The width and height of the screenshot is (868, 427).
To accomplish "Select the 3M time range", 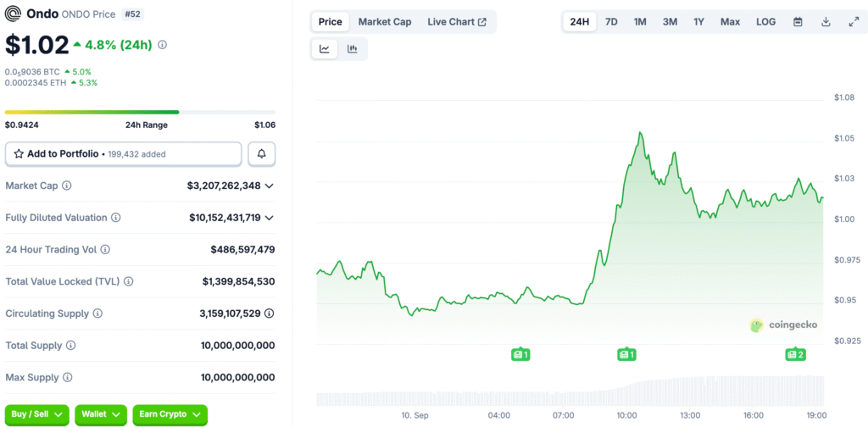I will [x=670, y=22].
